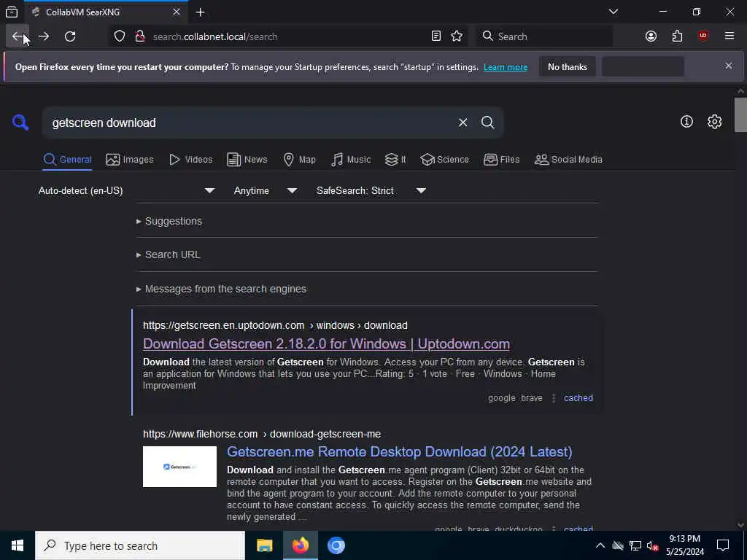Expand the Search URL section
The width and height of the screenshot is (747, 560).
[x=169, y=254]
